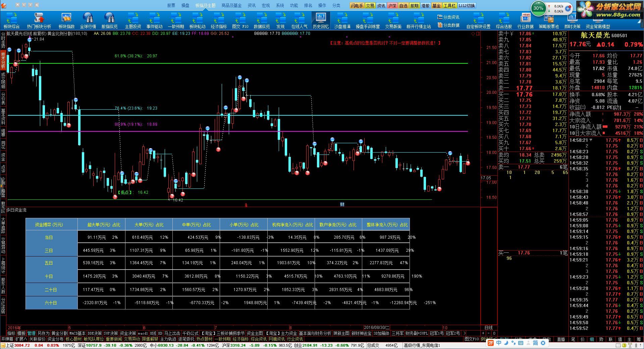Open 图文F10 toolbar icon
Image resolution: width=644 pixels, height=349 pixels.
click(x=240, y=20)
